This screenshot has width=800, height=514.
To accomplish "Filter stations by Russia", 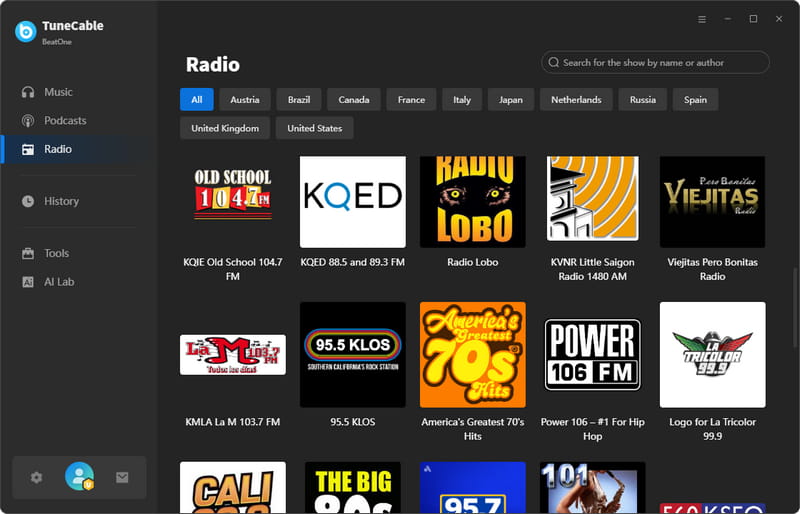I will point(643,100).
